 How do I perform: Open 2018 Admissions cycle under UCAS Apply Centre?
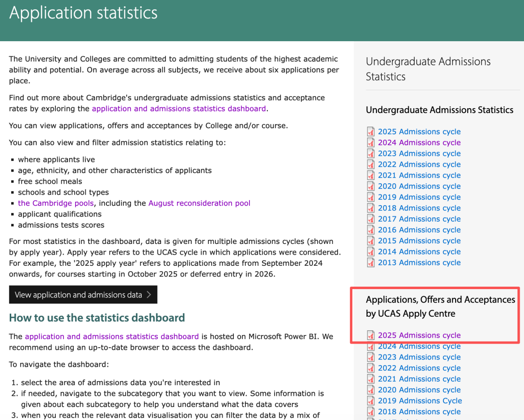click(419, 412)
